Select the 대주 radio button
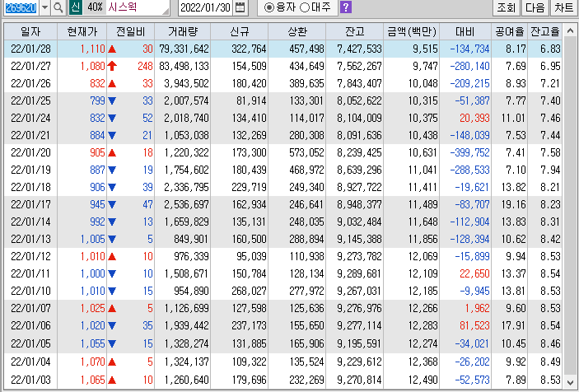This screenshot has height=392, width=579. tap(305, 7)
